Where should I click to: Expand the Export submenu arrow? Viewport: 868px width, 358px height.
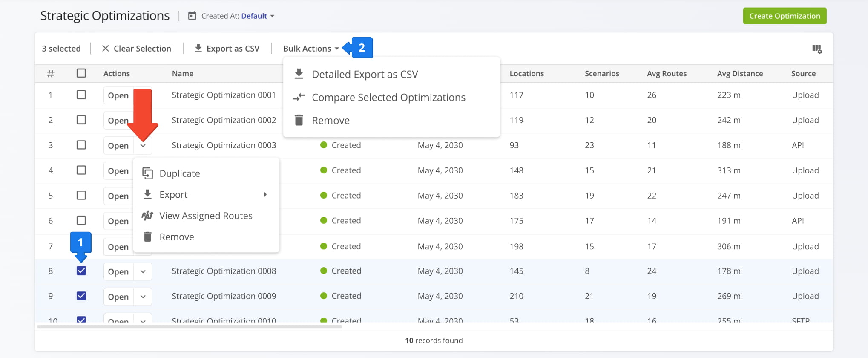[x=265, y=194]
